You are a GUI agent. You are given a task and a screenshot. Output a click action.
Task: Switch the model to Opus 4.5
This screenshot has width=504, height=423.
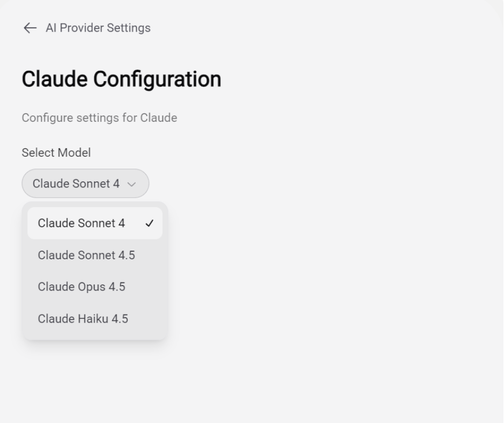[x=81, y=287]
